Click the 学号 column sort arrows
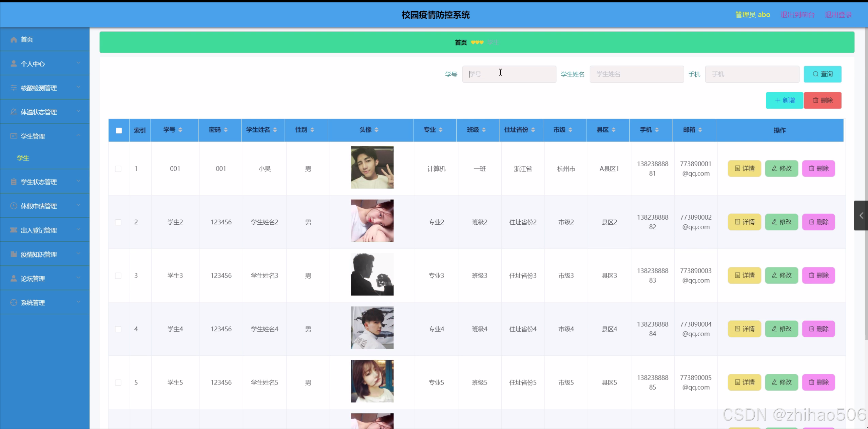868x429 pixels. 180,130
